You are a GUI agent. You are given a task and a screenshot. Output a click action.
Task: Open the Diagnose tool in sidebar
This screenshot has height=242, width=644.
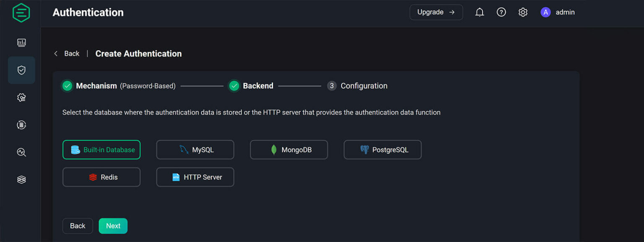pyautogui.click(x=21, y=152)
